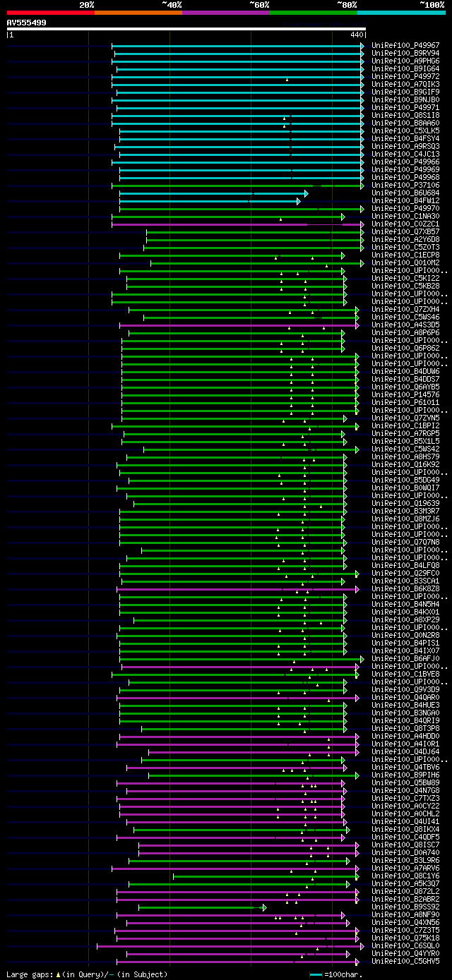The width and height of the screenshot is (452, 980).
Task: Select the UniRef100_A4HDD0 label
Action: 405,736
